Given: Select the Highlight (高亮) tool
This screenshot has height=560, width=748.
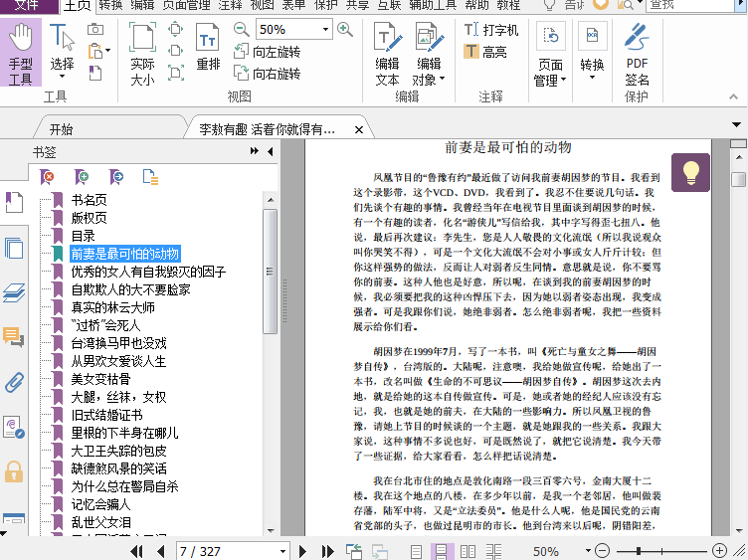Looking at the screenshot, I should coord(484,51).
